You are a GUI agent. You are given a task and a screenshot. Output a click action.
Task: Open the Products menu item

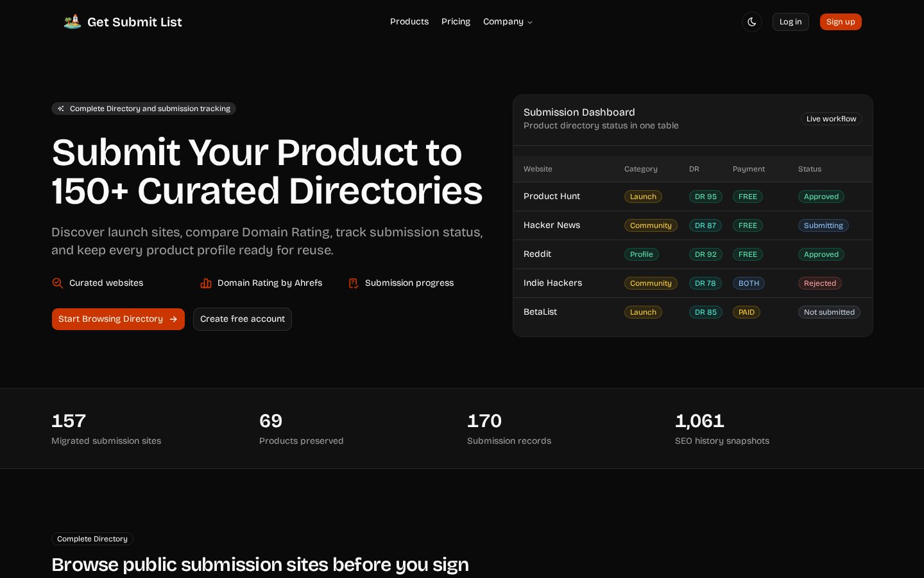(409, 22)
